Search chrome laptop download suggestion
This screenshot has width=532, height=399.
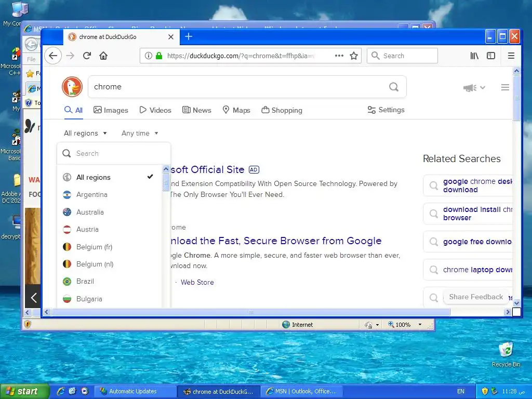(x=468, y=270)
